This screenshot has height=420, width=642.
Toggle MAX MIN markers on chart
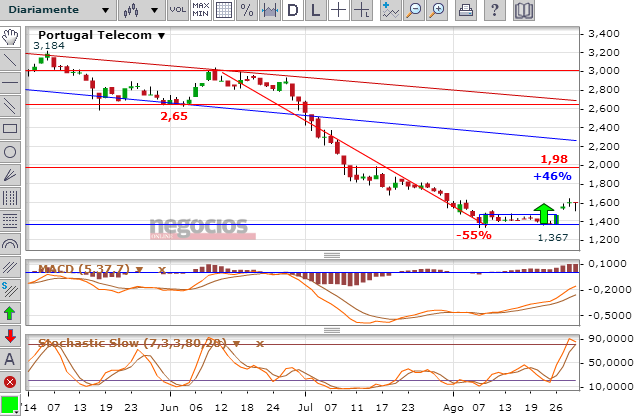click(x=201, y=10)
